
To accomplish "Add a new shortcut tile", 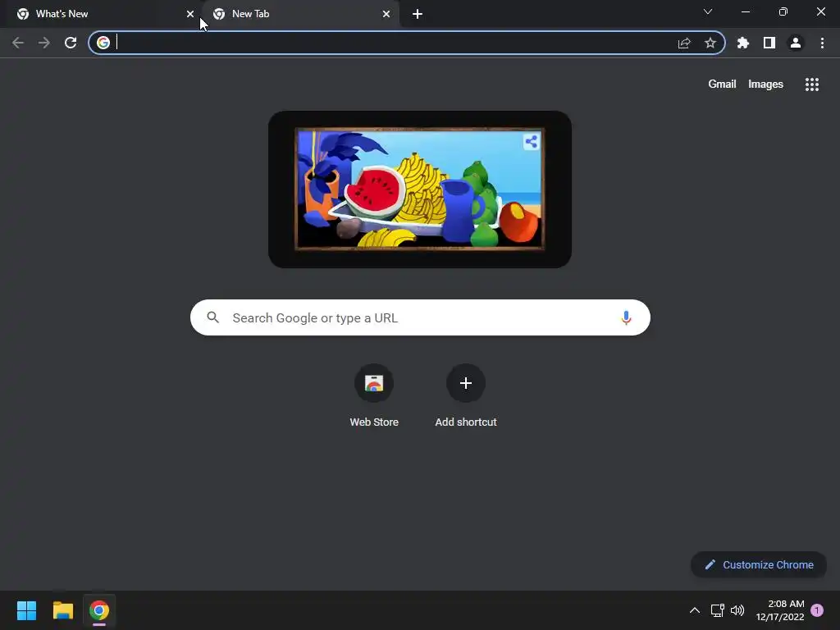I will click(x=466, y=396).
